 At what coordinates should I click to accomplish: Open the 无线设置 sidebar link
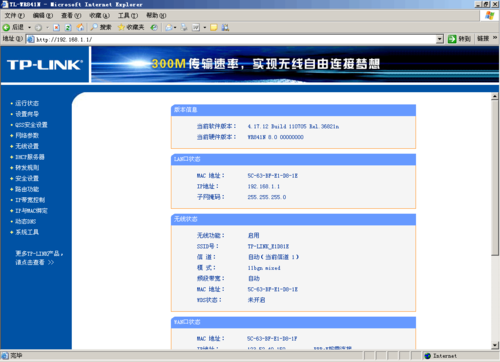point(27,146)
